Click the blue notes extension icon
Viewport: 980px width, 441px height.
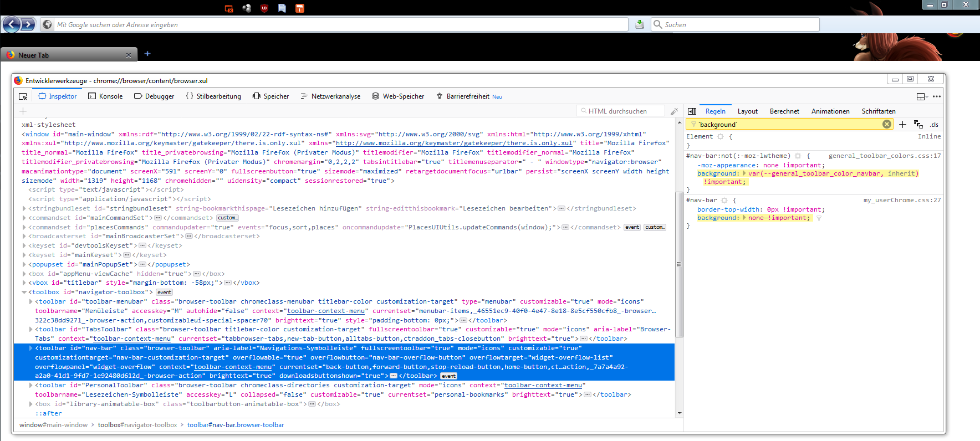click(282, 8)
